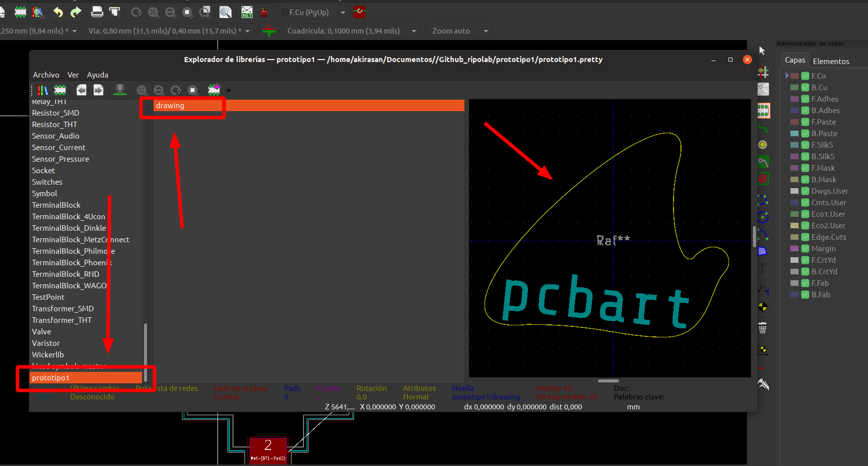Select the drawing footprint entry
The width and height of the screenshot is (868, 466).
click(309, 106)
